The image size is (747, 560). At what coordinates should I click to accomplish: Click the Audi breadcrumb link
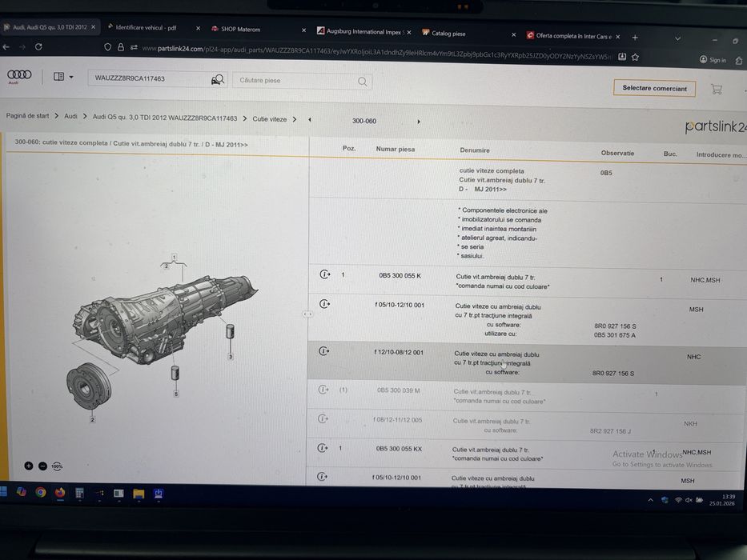pos(70,116)
